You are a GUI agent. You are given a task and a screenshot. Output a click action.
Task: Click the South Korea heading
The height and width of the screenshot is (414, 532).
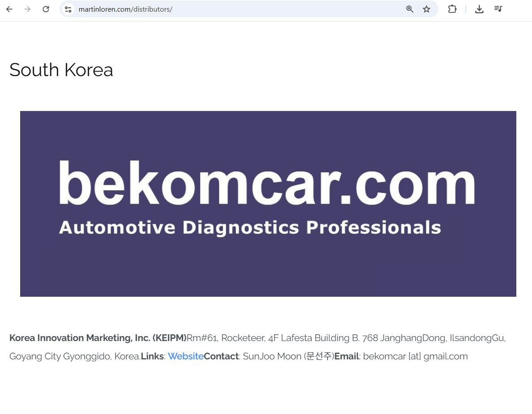tap(61, 70)
